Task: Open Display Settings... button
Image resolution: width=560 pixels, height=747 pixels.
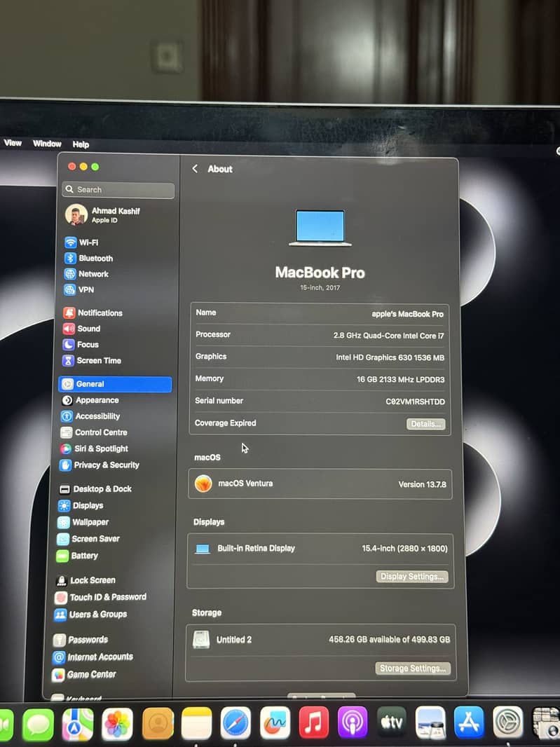Action: [412, 577]
